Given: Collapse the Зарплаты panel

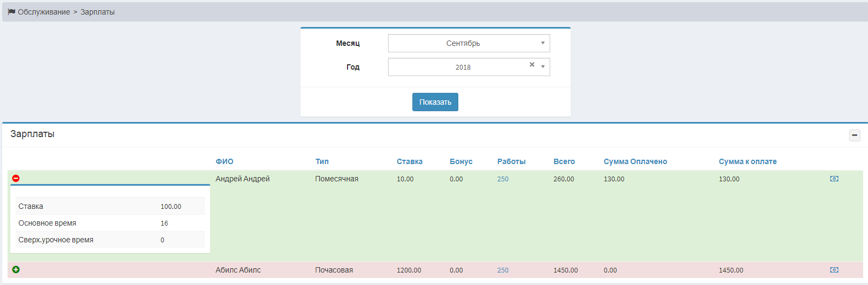Looking at the screenshot, I should pyautogui.click(x=854, y=135).
